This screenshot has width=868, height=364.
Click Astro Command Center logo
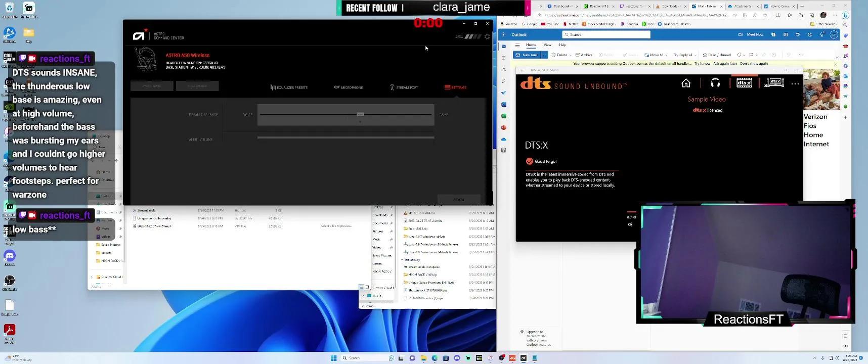(140, 35)
